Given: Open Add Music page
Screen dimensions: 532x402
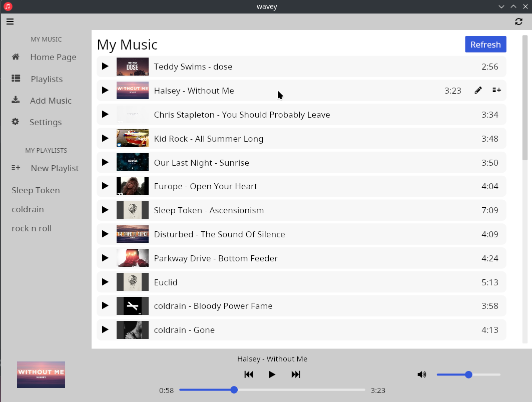Looking at the screenshot, I should [x=51, y=101].
